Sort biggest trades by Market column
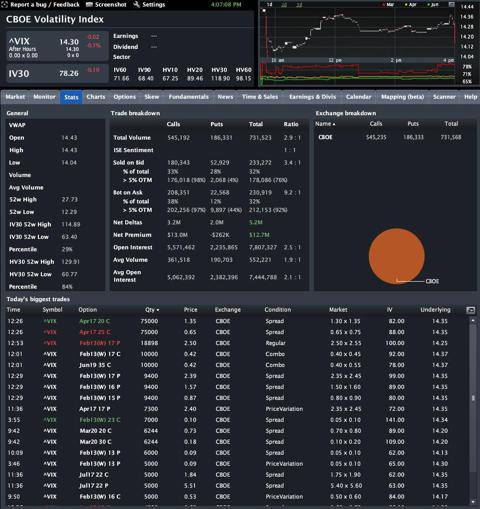The height and width of the screenshot is (509, 480). (x=338, y=310)
